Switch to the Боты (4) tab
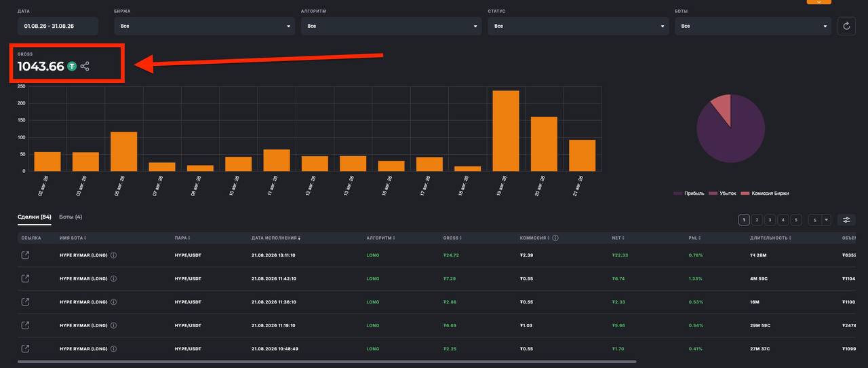This screenshot has width=868, height=368. point(71,217)
